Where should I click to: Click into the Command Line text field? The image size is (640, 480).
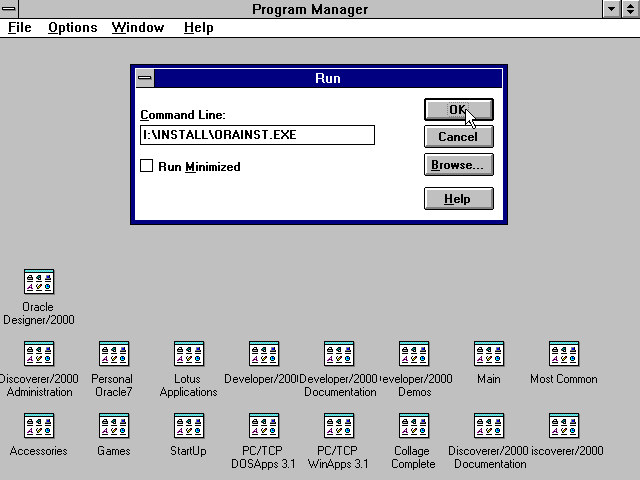pyautogui.click(x=257, y=135)
